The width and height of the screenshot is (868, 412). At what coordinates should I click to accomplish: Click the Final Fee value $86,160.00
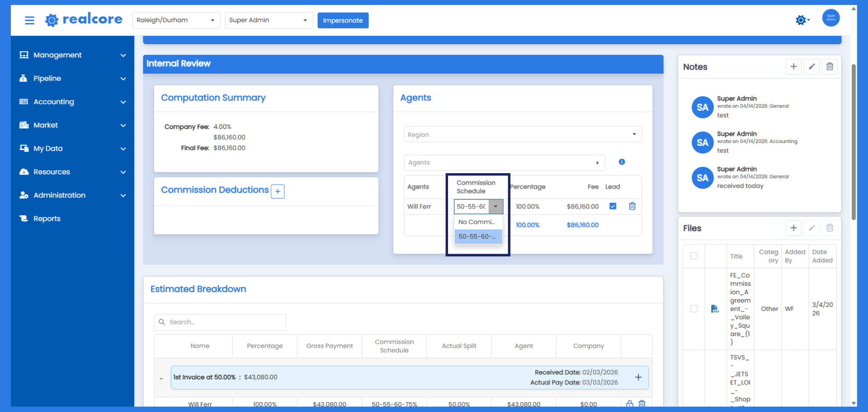(x=229, y=148)
